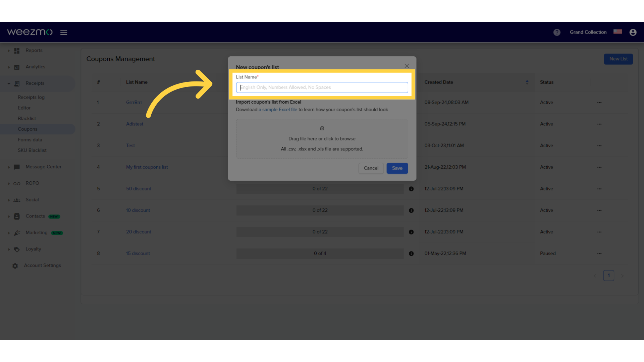Click the Message Center chat icon
Viewport: 644px width, 362px height.
pyautogui.click(x=17, y=167)
